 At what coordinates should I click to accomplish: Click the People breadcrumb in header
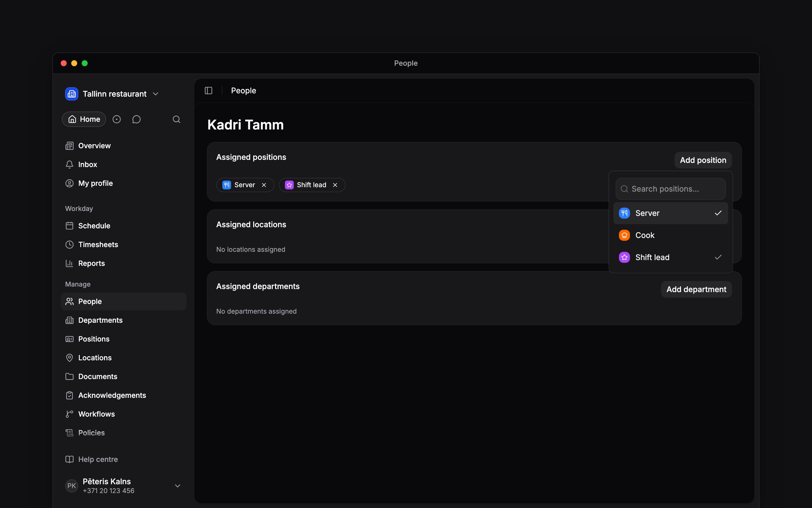[243, 91]
